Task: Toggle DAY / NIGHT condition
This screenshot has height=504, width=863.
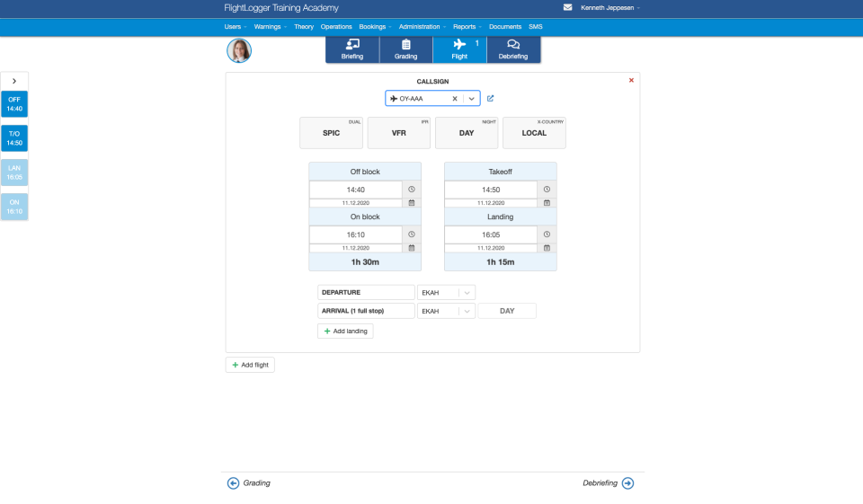Action: tap(467, 133)
